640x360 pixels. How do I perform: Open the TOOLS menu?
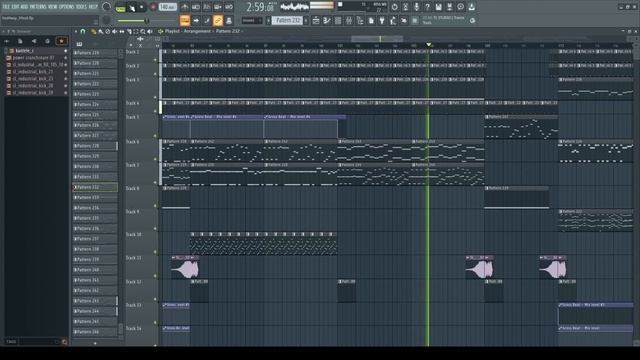click(x=82, y=7)
